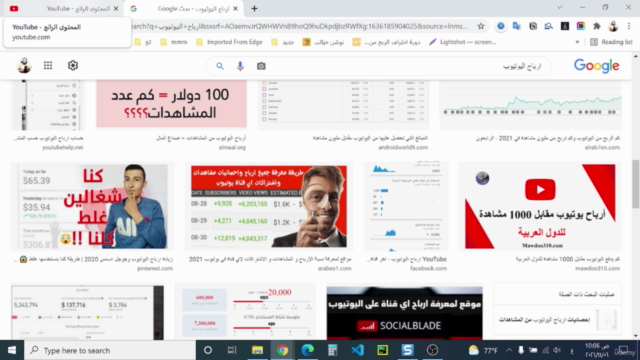Visit the mawdoo310.com source link
Image resolution: width=640 pixels, height=360 pixels.
tap(598, 269)
